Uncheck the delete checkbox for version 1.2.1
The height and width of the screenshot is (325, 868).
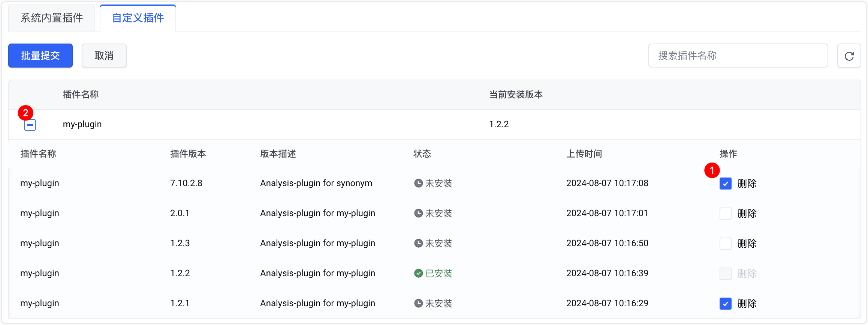click(x=726, y=304)
